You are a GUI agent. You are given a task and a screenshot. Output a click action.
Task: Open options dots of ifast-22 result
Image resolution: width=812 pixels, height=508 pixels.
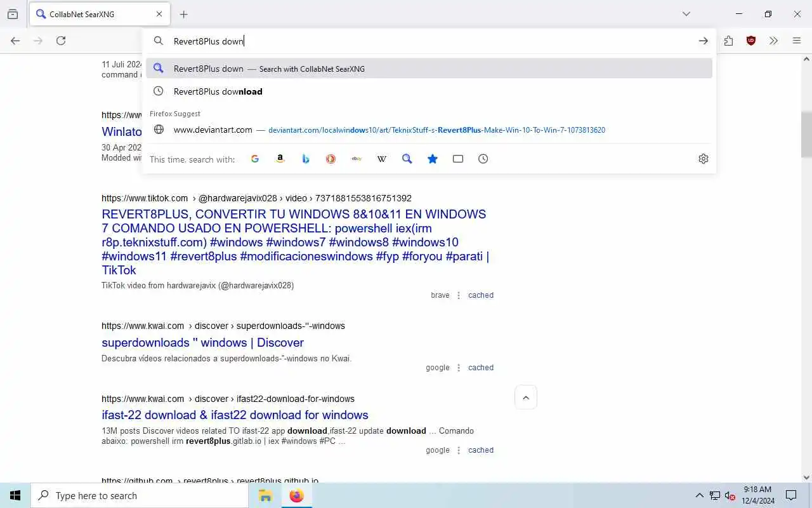point(459,450)
